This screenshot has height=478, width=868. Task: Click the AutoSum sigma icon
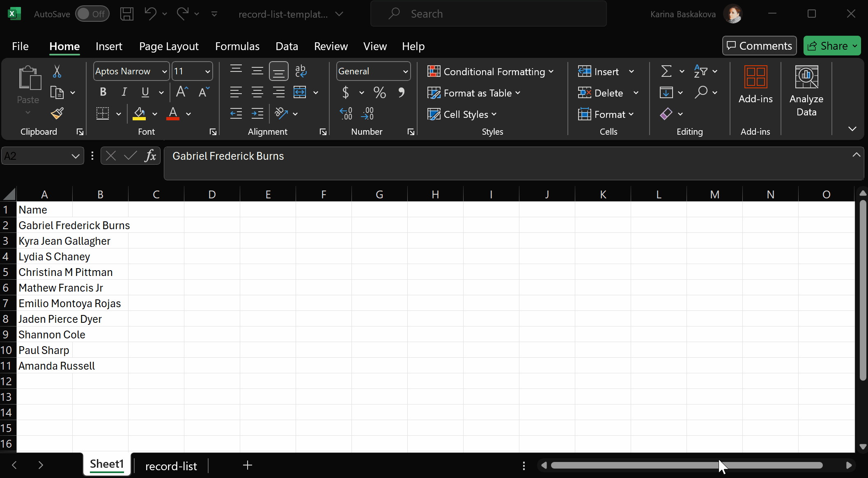coord(666,71)
